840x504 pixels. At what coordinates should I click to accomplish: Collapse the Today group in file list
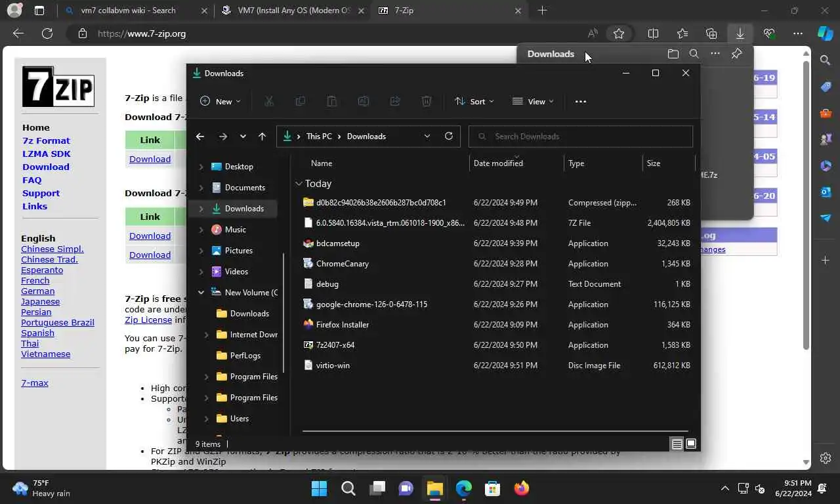pyautogui.click(x=299, y=184)
